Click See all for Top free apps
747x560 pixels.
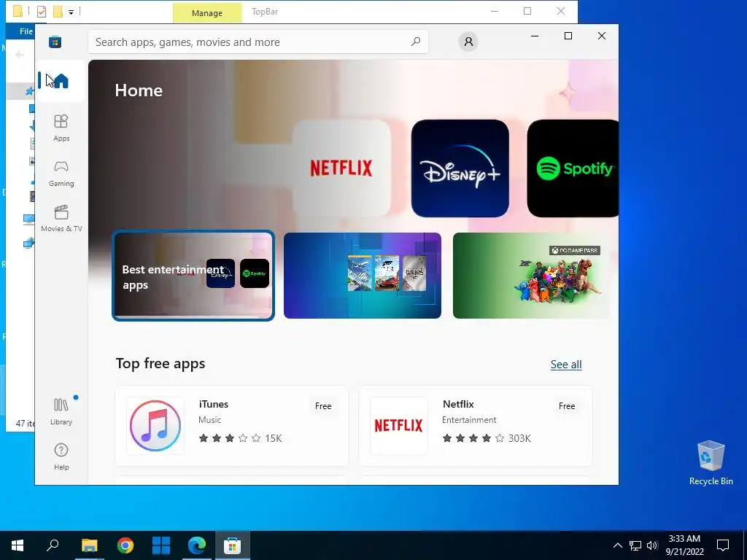click(x=566, y=365)
